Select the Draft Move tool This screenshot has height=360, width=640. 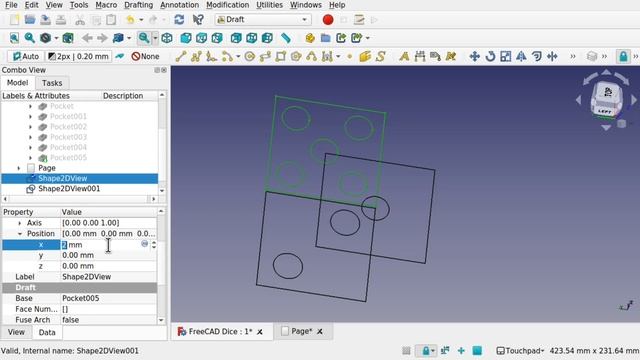(x=474, y=56)
